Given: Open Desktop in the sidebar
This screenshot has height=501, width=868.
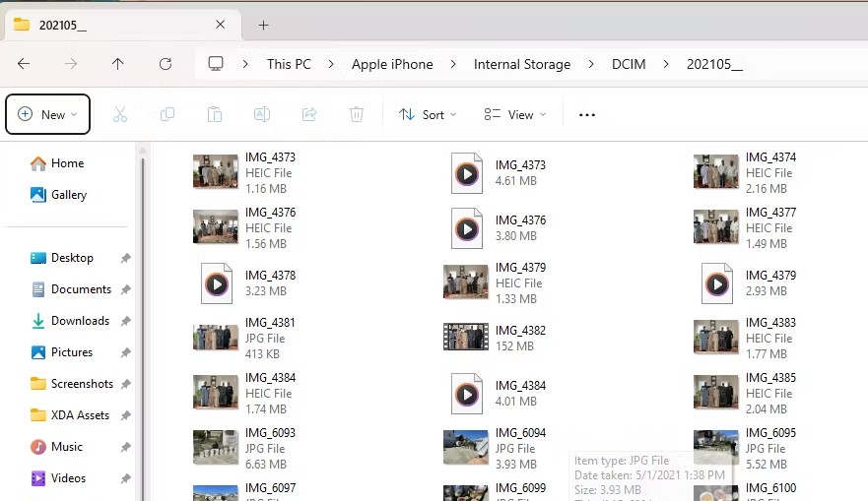Looking at the screenshot, I should [x=62, y=258].
